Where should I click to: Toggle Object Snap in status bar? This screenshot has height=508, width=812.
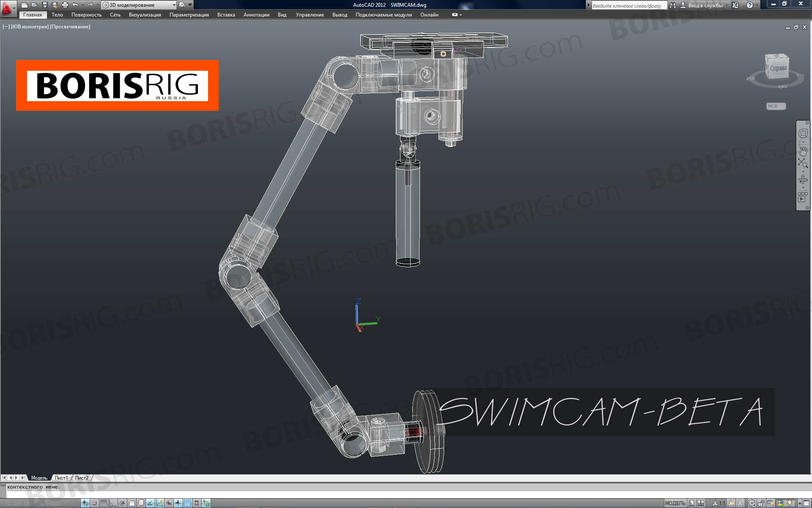[x=132, y=503]
